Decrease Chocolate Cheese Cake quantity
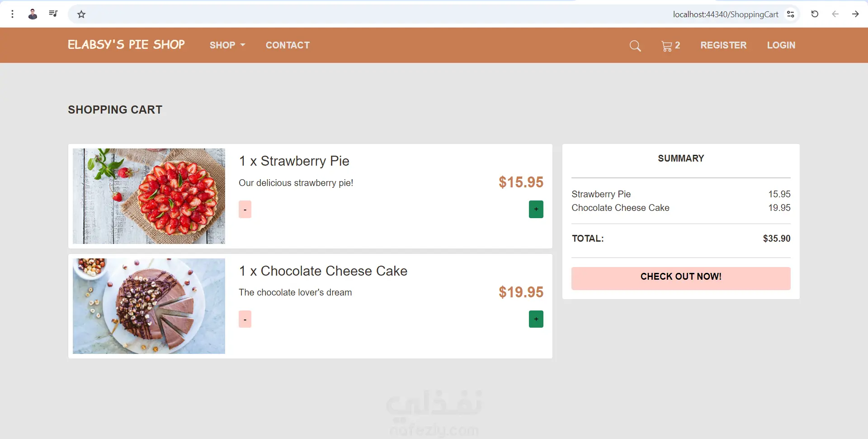 (245, 320)
